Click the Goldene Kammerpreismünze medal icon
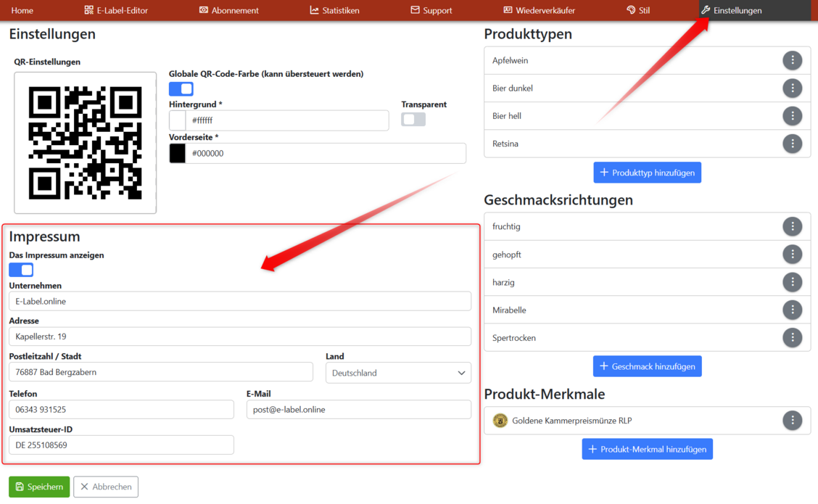818x504 pixels. click(x=500, y=421)
